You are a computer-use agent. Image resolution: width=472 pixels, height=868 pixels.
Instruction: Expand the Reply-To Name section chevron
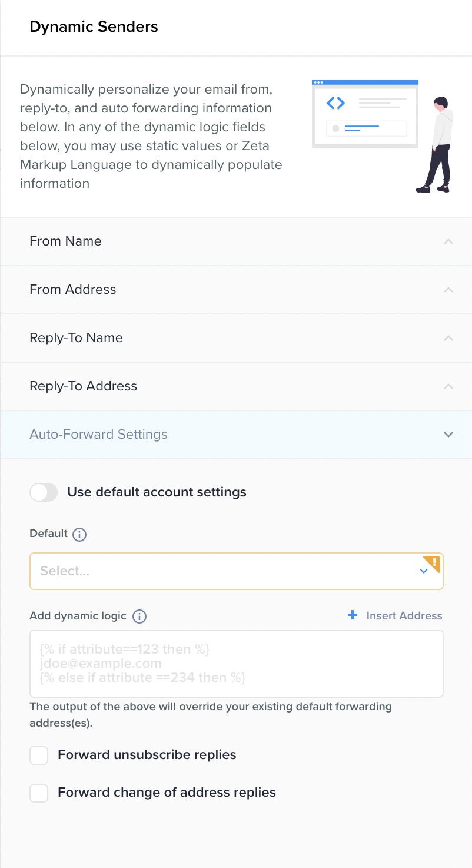[448, 338]
